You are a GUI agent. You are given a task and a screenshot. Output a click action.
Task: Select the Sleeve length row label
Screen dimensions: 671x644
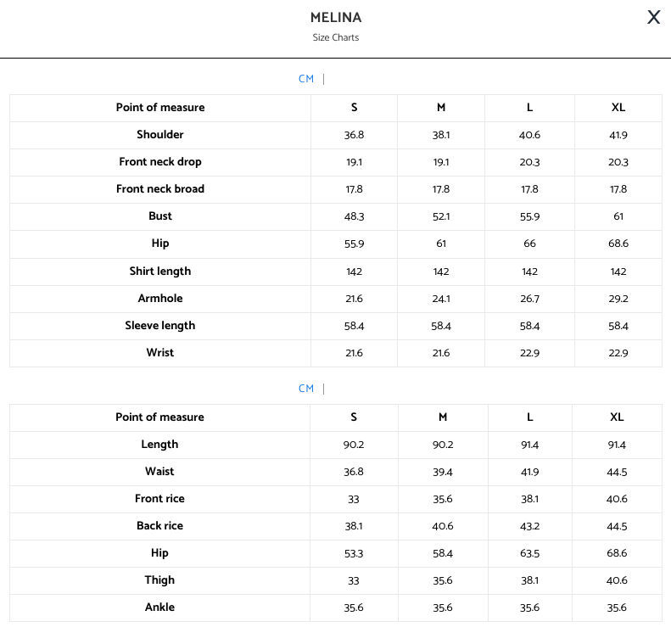click(x=160, y=326)
